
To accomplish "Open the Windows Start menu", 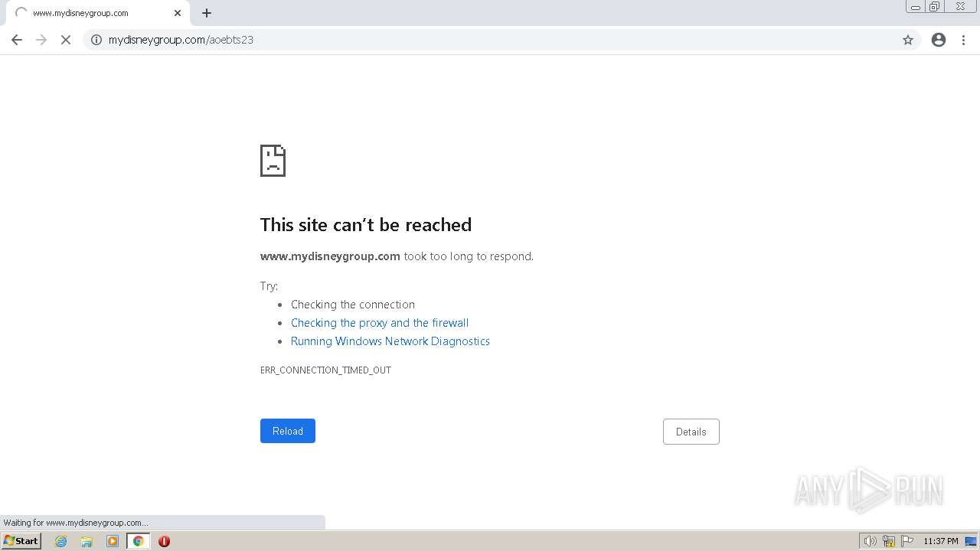I will [21, 541].
